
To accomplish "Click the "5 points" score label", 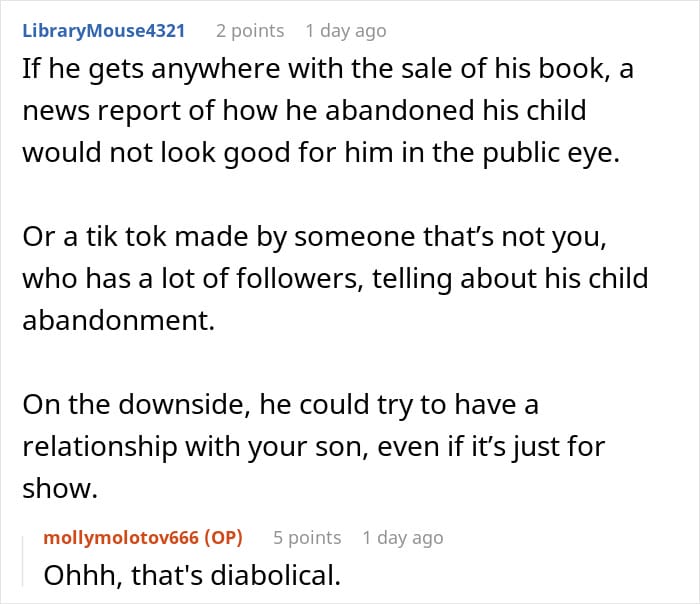I will click(307, 537).
